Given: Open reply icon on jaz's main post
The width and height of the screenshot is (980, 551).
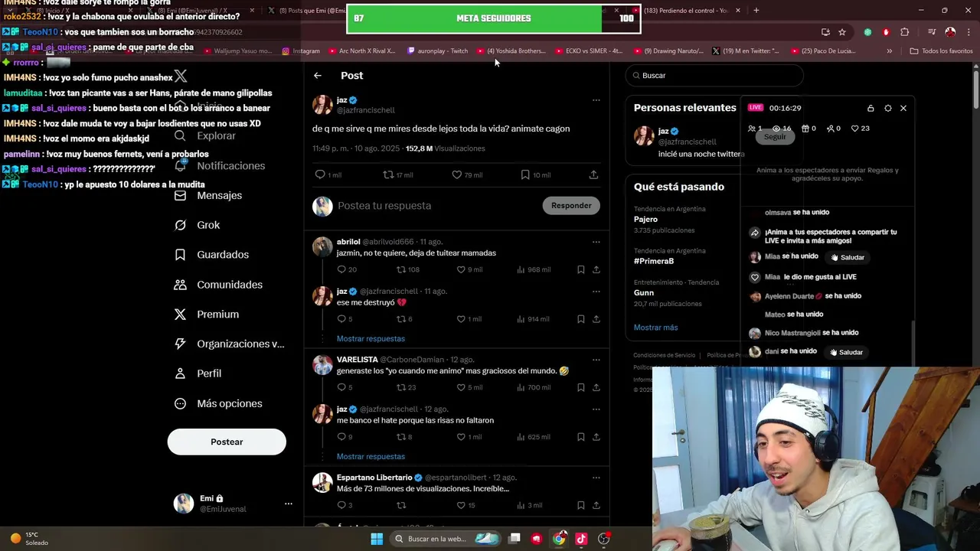Looking at the screenshot, I should pos(320,174).
